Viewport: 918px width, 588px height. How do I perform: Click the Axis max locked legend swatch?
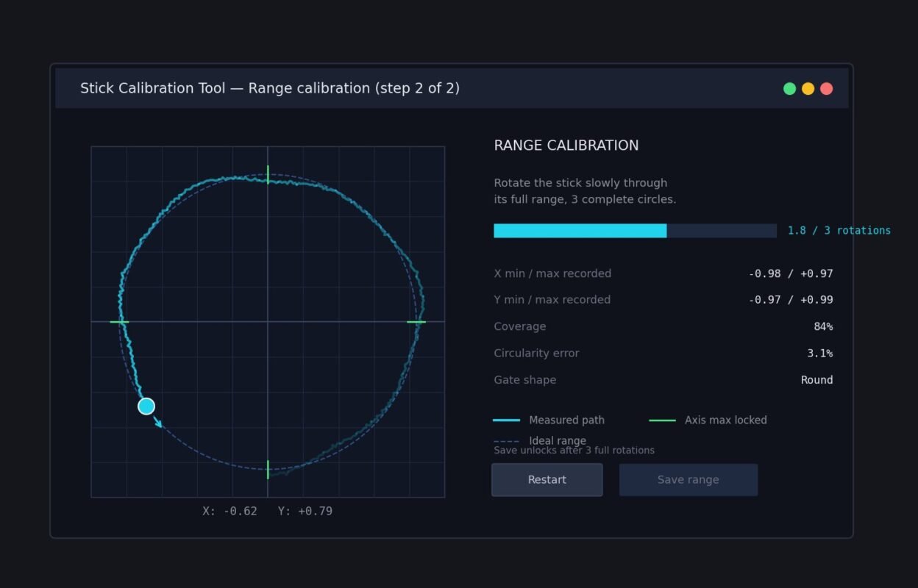[662, 420]
